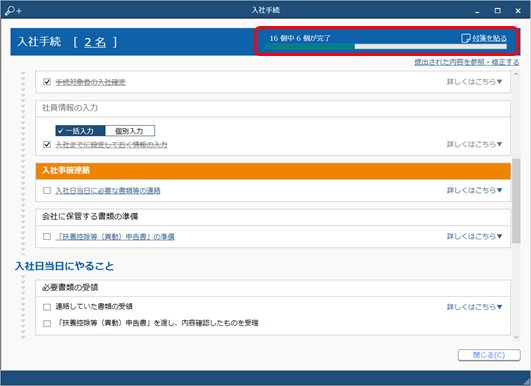
Task: Click the zoom magnifier icon in title bar
Action: click(x=13, y=10)
